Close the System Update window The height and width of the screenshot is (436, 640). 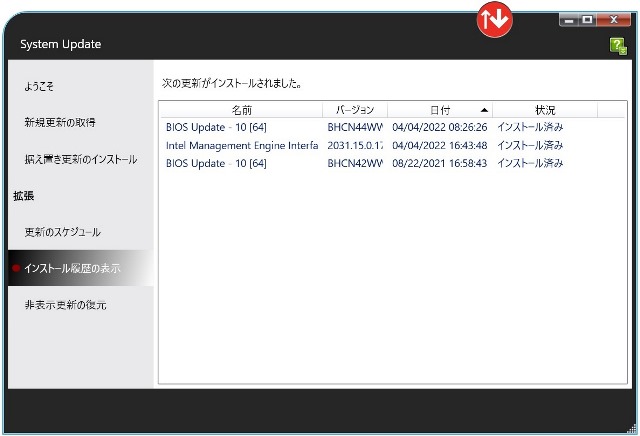[x=613, y=20]
